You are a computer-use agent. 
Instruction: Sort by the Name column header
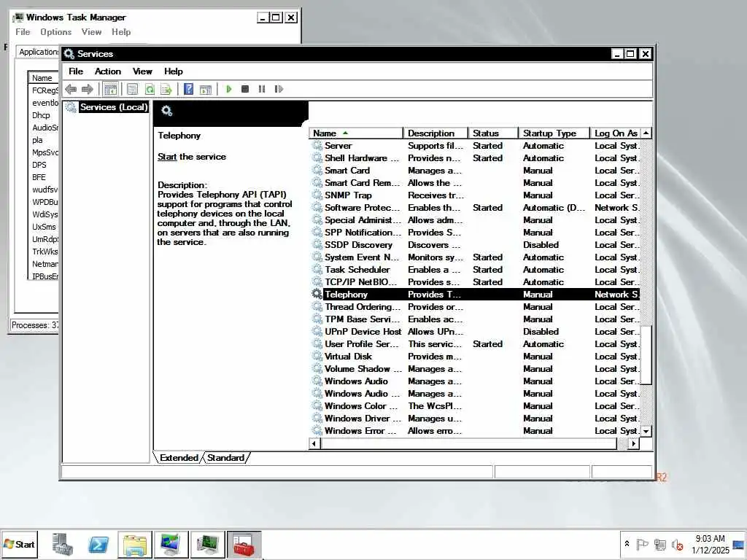click(x=355, y=133)
